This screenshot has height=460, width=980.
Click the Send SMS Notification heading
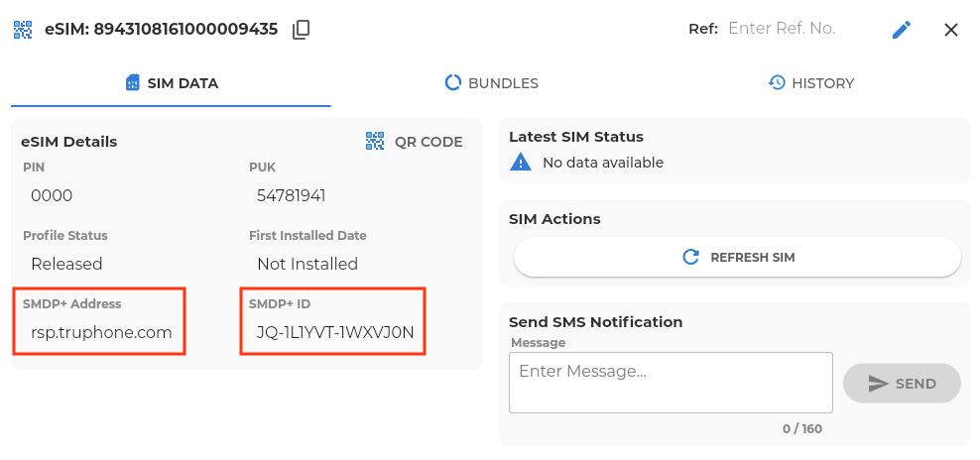click(x=595, y=322)
